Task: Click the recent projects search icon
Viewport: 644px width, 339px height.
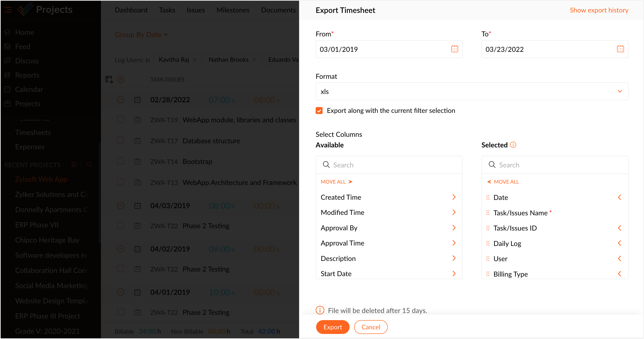Action: point(89,165)
